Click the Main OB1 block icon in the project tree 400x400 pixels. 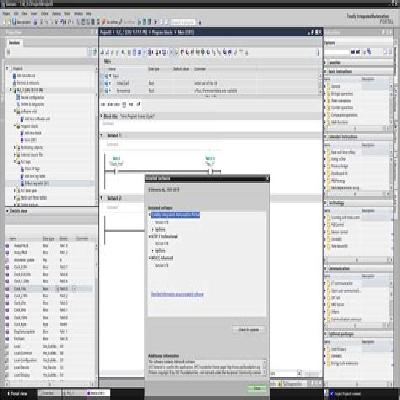click(22, 140)
